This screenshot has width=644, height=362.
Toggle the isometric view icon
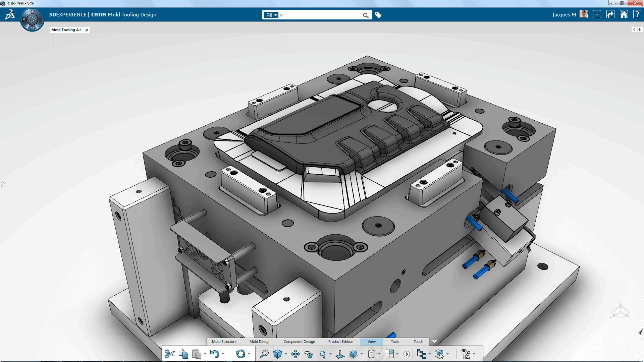point(278,353)
